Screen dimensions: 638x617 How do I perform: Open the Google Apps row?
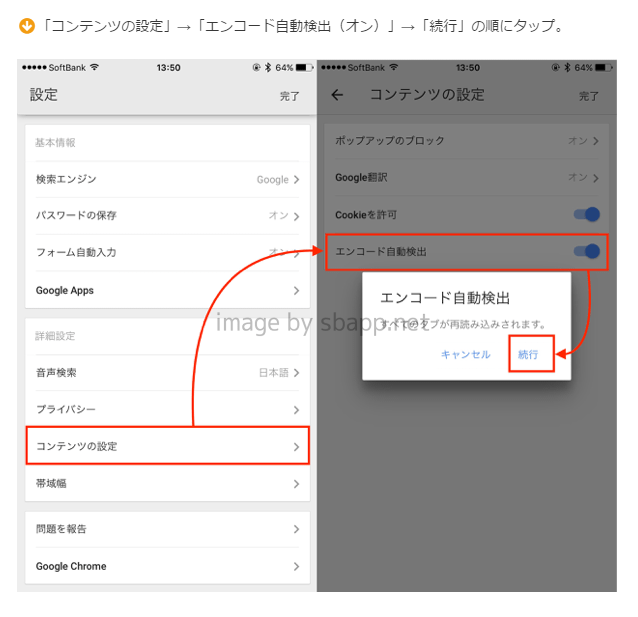point(166,290)
